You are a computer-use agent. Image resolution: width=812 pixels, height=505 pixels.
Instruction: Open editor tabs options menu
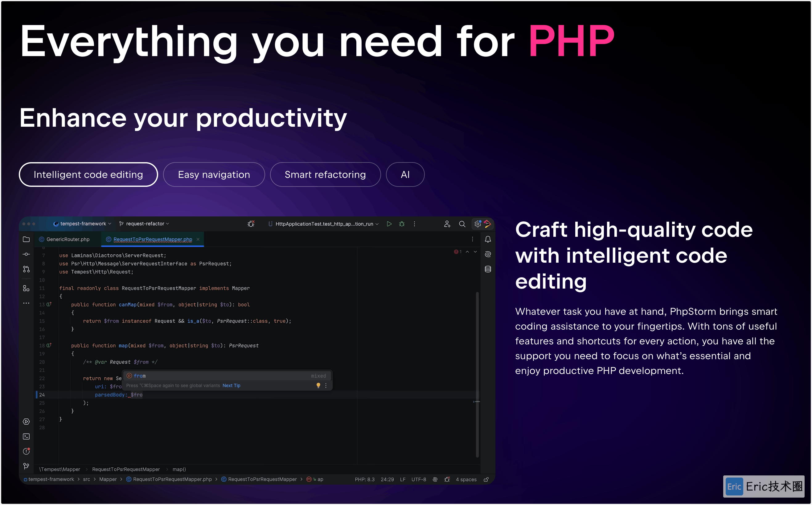tap(473, 239)
